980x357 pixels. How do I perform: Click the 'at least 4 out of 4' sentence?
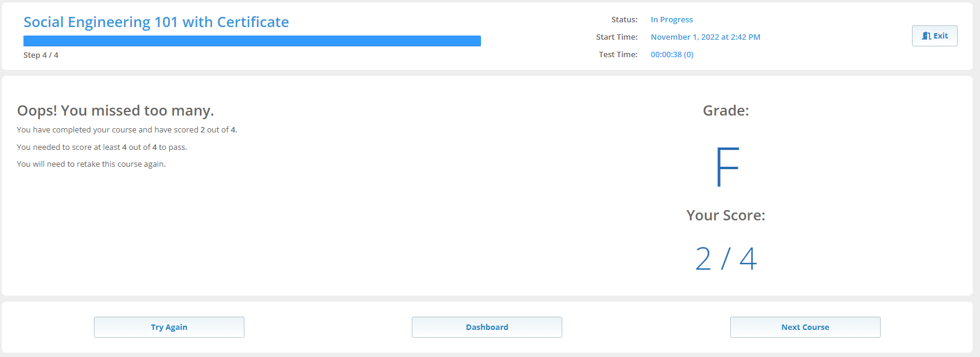tap(102, 147)
